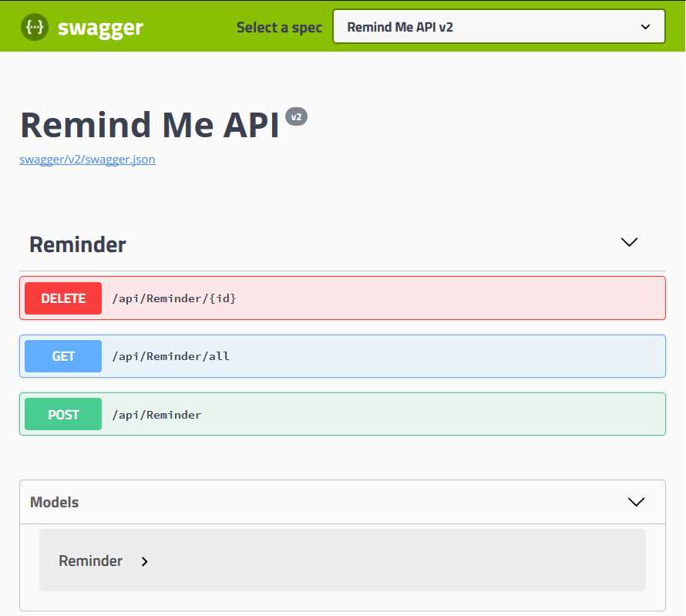Expand the GET /api/Reminder/all operation
This screenshot has width=686, height=616.
(x=342, y=355)
